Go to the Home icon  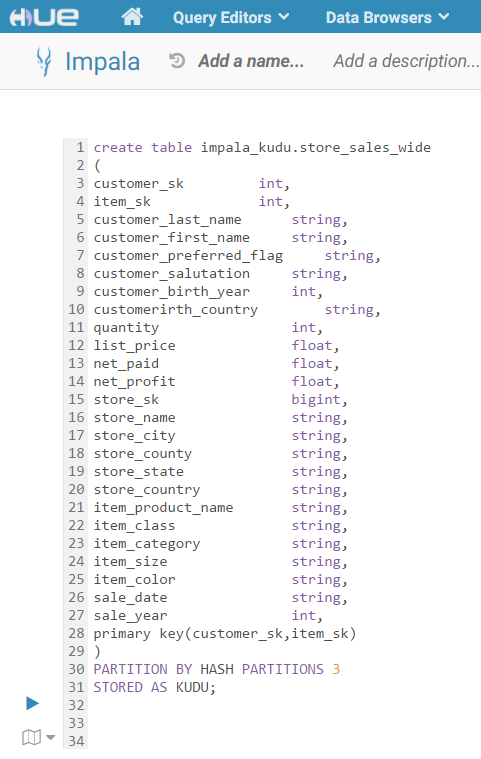(x=132, y=17)
